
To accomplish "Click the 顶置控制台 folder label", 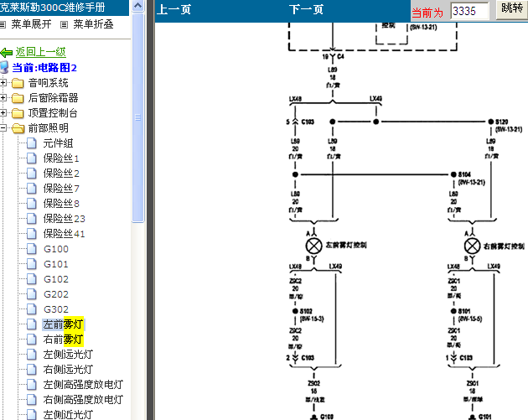I will tap(53, 113).
